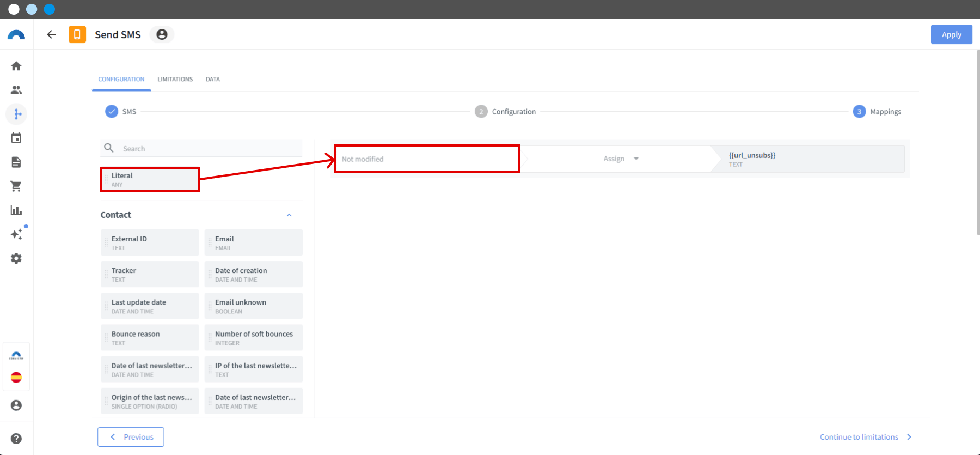This screenshot has height=455, width=980.
Task: Click the completed SMS step checkmark
Action: [112, 112]
